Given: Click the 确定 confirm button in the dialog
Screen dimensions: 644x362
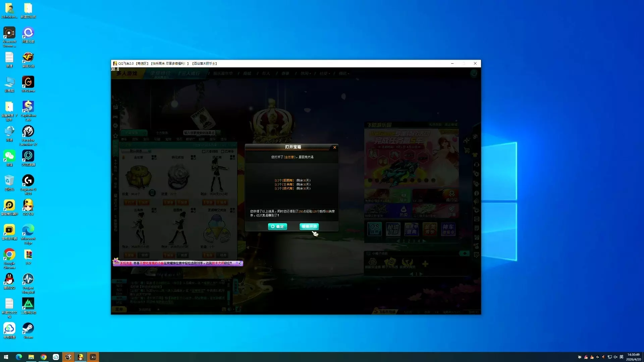Looking at the screenshot, I should click(x=277, y=227).
